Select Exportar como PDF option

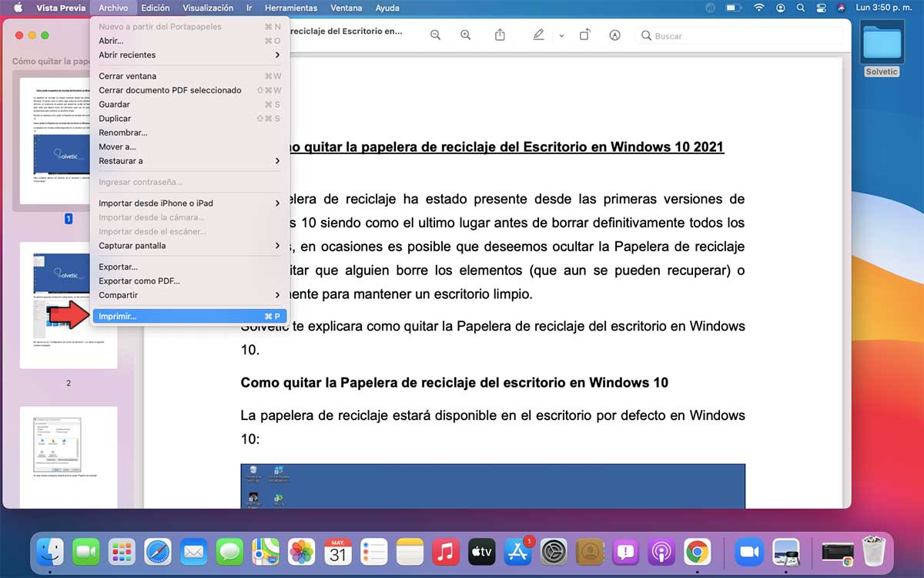point(154,281)
